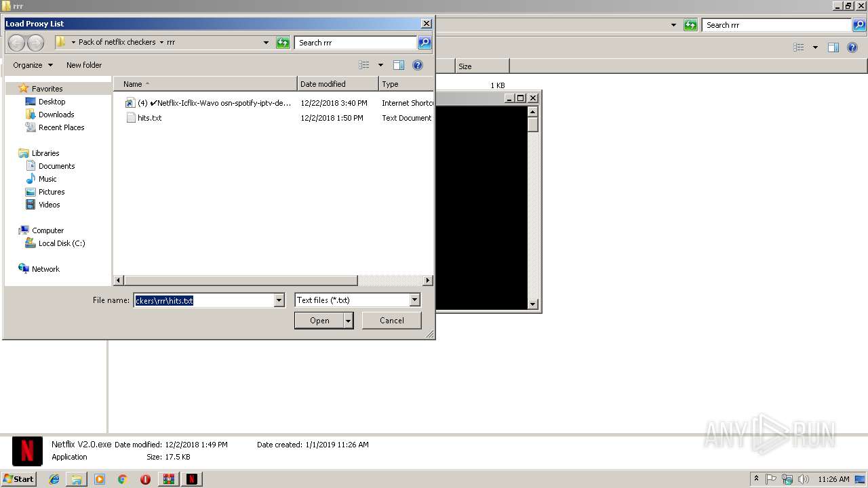Image resolution: width=868 pixels, height=488 pixels.
Task: Open Opera from the taskbar
Action: pyautogui.click(x=145, y=479)
